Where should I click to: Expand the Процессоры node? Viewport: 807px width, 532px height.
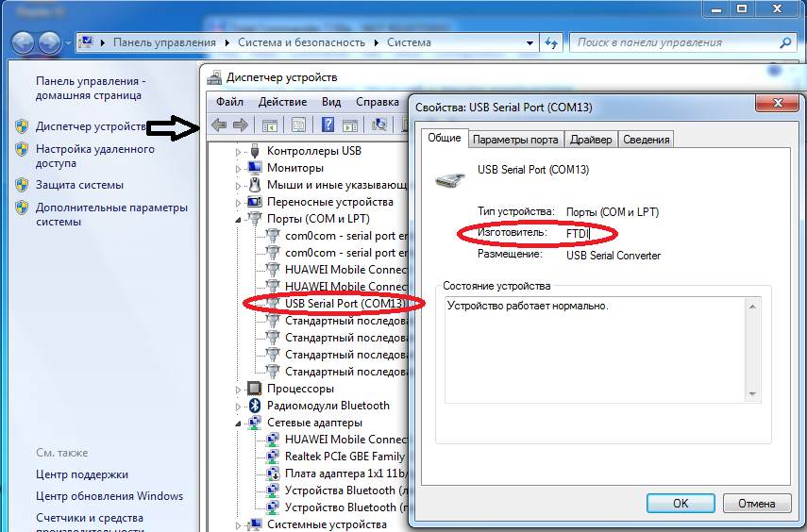tap(238, 390)
